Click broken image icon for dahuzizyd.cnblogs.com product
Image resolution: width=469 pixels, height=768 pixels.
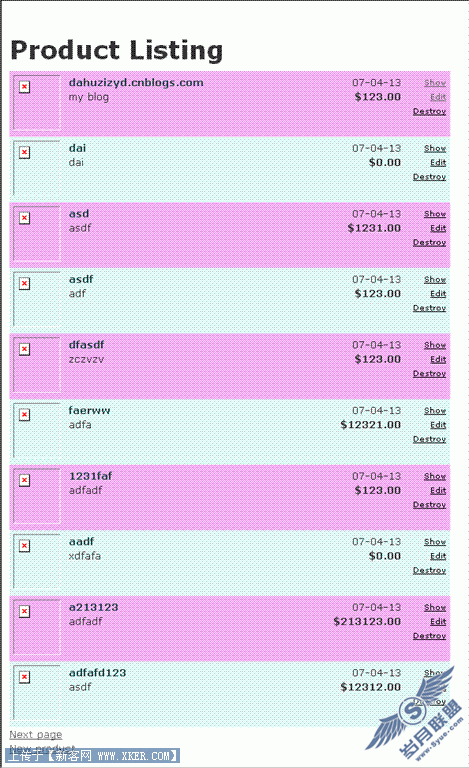pos(24,87)
